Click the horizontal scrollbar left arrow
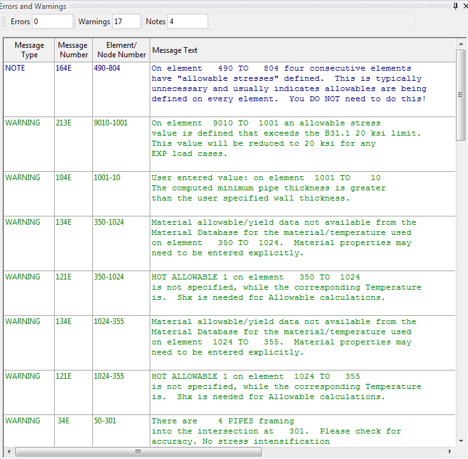The height and width of the screenshot is (459, 468). (9, 452)
